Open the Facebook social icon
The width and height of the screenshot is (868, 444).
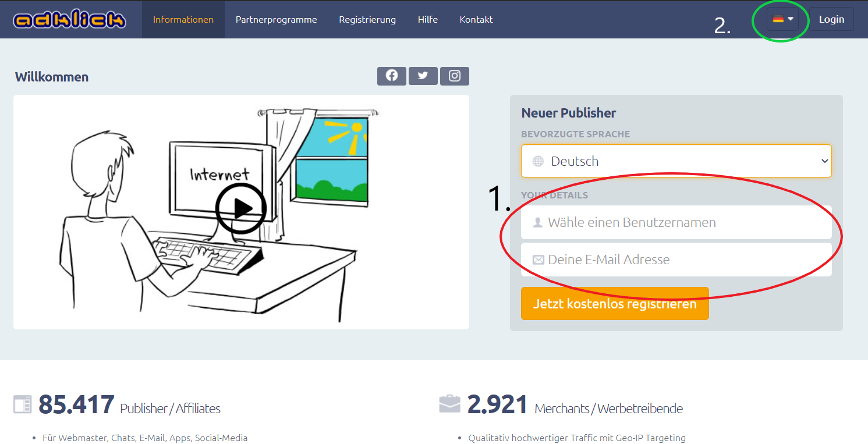pos(392,76)
